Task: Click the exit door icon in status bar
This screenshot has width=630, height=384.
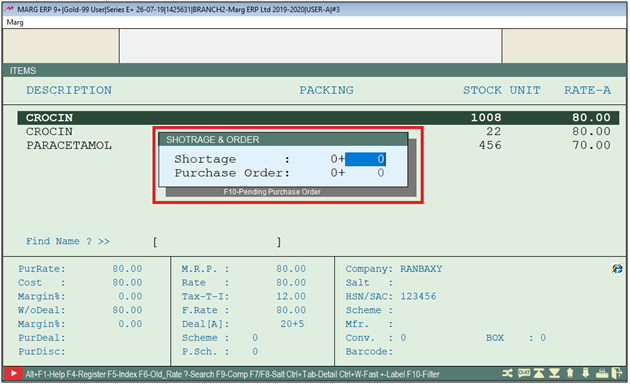Action: [x=617, y=374]
